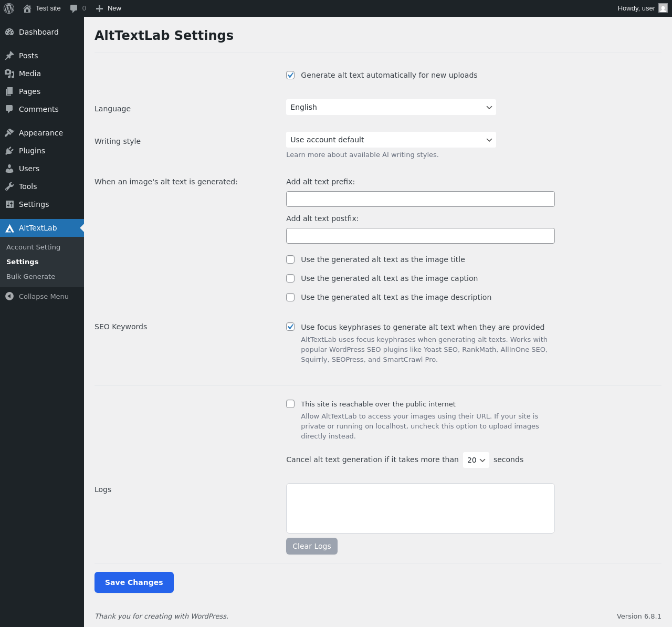
Task: Go to the Posts menu
Action: [x=28, y=56]
